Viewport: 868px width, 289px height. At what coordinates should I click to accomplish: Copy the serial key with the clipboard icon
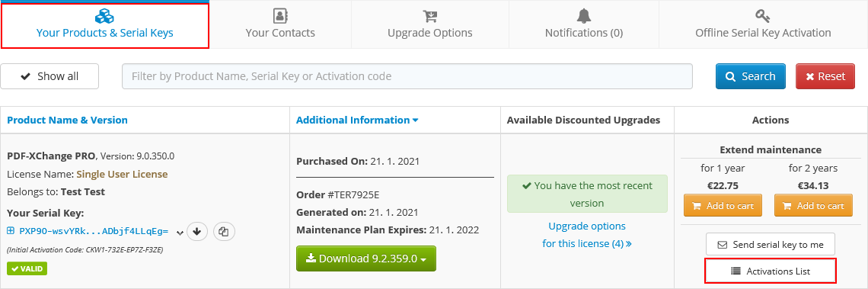[x=224, y=232]
